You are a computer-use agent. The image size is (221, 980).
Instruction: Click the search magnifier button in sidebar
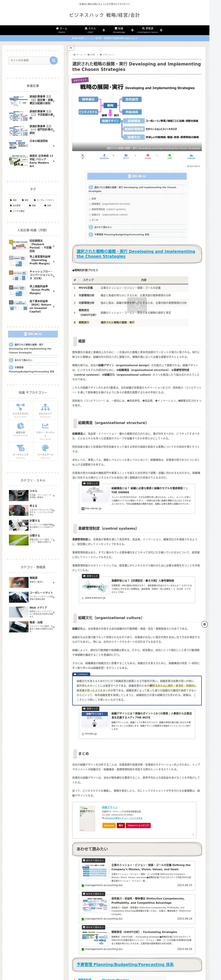click(53, 60)
